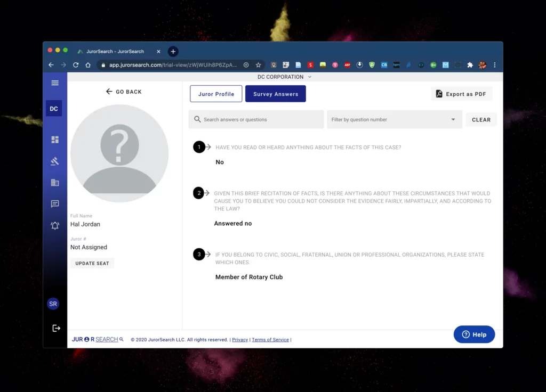Click the DC organization badge
The height and width of the screenshot is (392, 546).
click(x=54, y=109)
